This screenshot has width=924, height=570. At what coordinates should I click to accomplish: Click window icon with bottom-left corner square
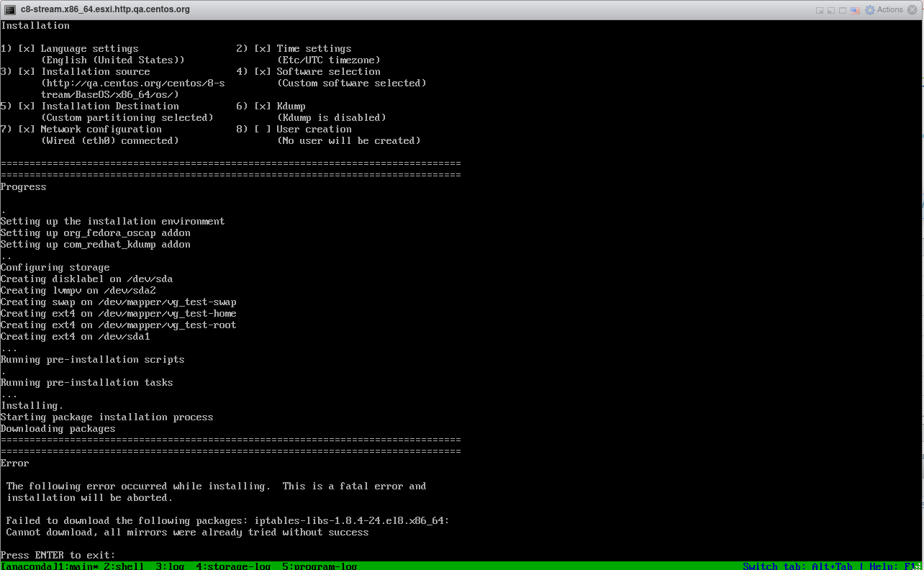tap(831, 10)
